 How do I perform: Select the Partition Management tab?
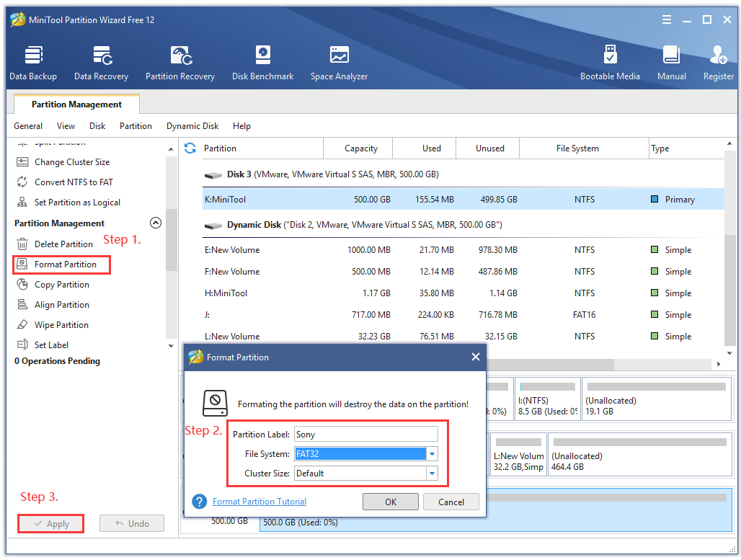76,105
